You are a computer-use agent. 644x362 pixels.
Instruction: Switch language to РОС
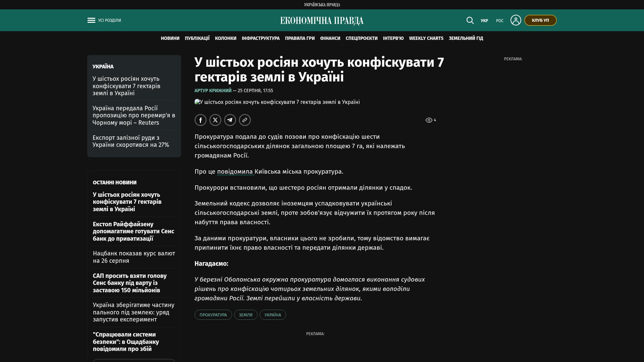[500, 21]
